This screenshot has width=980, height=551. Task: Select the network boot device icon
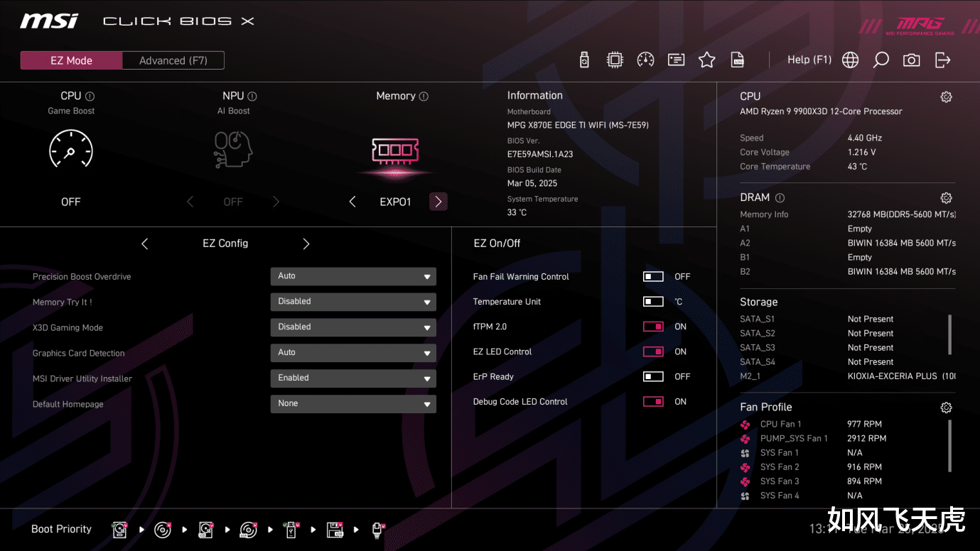point(377,530)
